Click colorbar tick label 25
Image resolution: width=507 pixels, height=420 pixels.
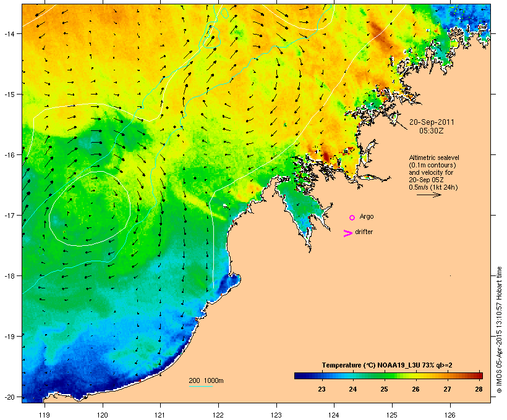coord(384,389)
